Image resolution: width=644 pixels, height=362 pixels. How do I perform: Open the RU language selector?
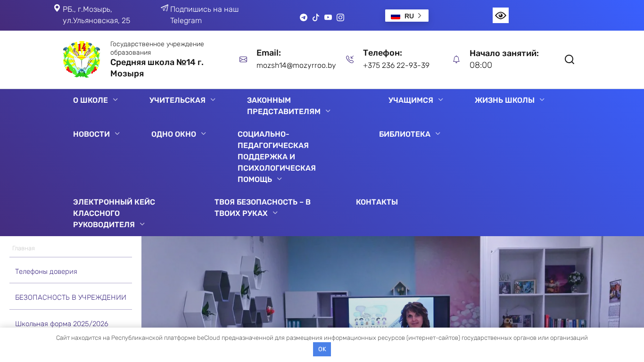[x=407, y=16]
